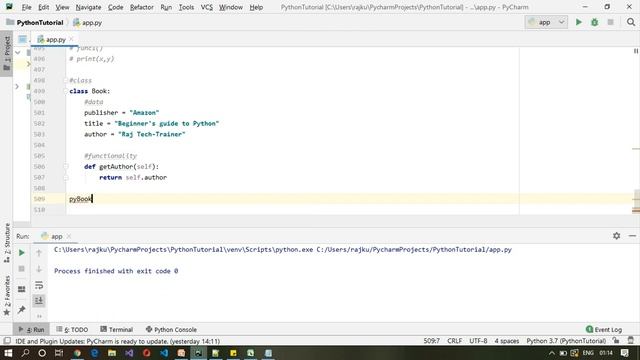The height and width of the screenshot is (360, 640).
Task: Open the Windows Start menu
Action: (8, 353)
